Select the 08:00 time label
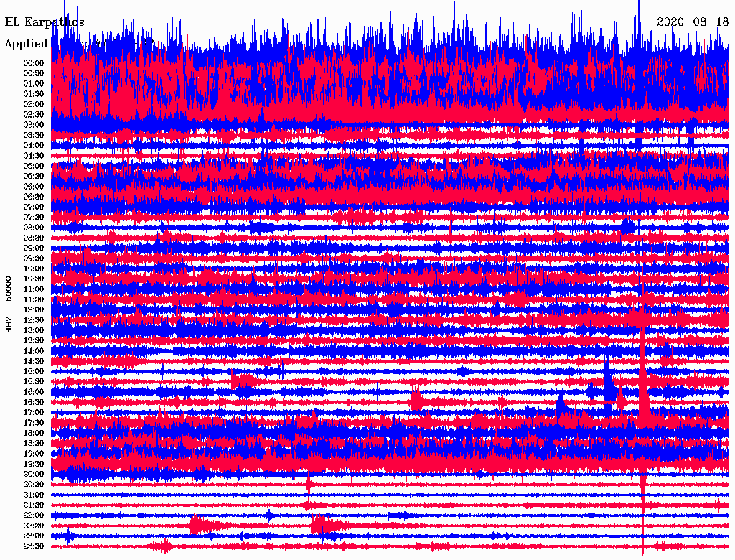 34,228
